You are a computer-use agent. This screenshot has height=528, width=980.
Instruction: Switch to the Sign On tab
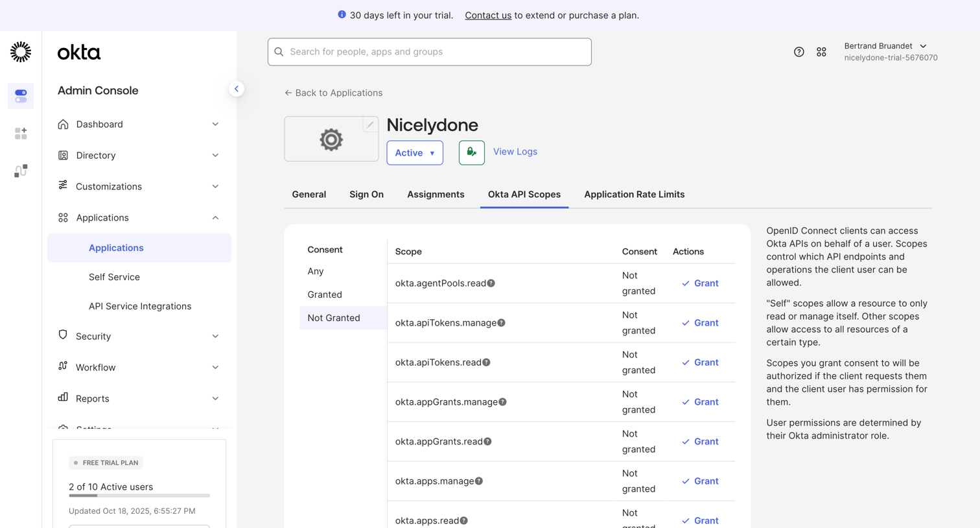(x=366, y=194)
